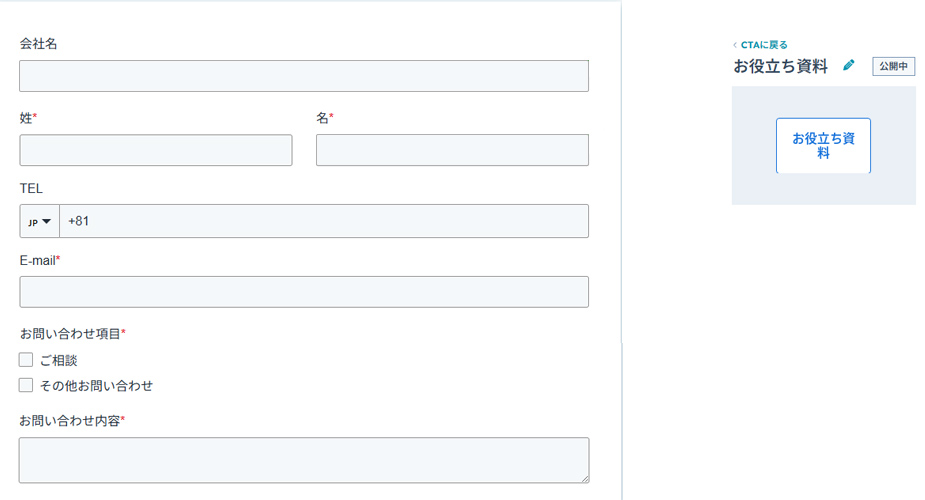This screenshot has width=925, height=500.
Task: Click the ご相談 option label text
Action: click(x=58, y=360)
